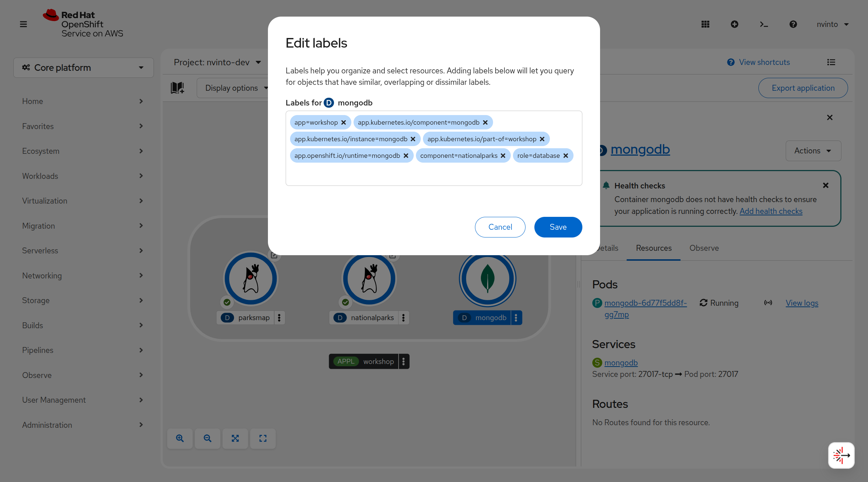Open the nvinto user menu

pyautogui.click(x=833, y=24)
